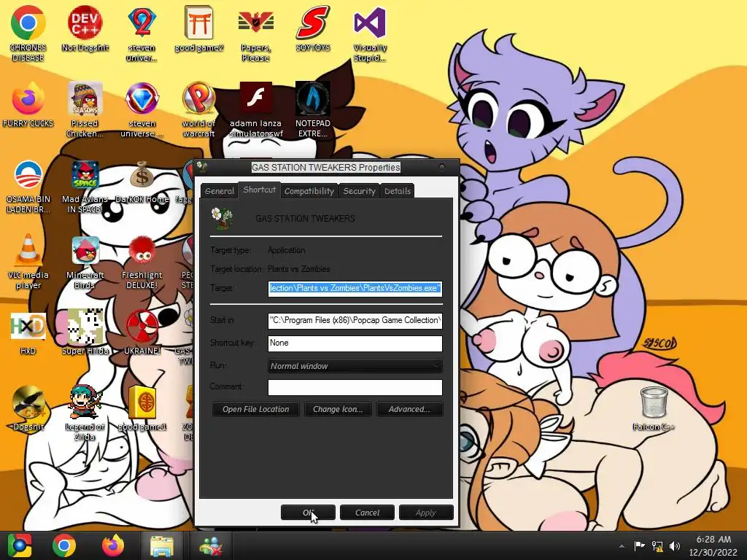Open the Messenger icon in the taskbar

210,546
